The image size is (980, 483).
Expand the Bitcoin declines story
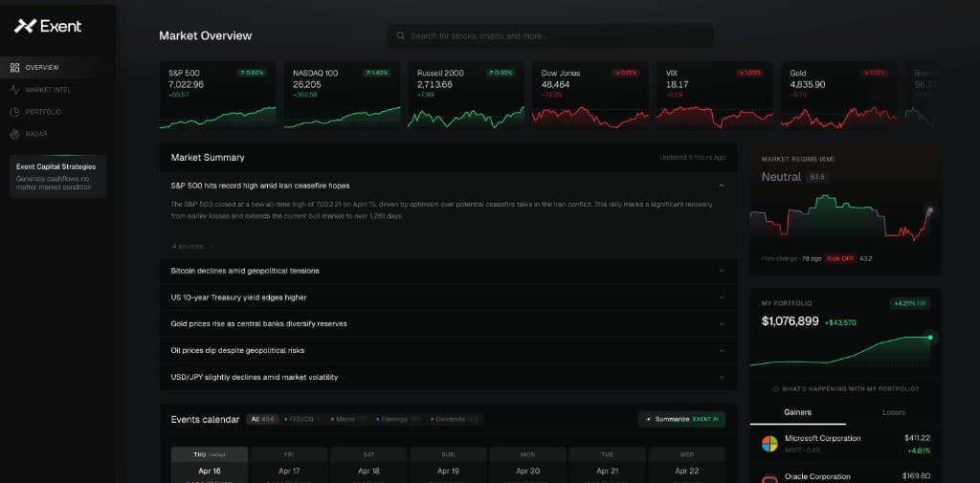(x=722, y=272)
